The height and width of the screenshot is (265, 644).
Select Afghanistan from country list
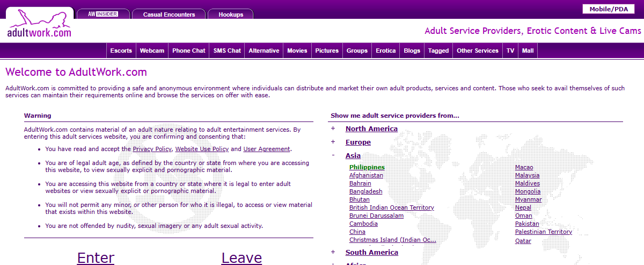tap(366, 175)
